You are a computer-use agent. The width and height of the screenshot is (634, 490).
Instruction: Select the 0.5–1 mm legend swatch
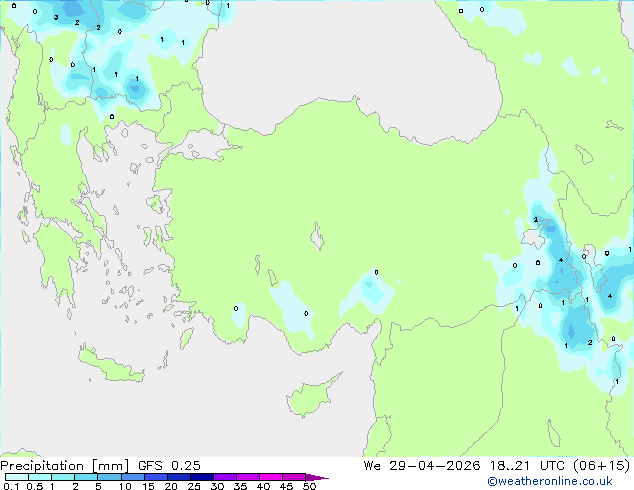pyautogui.click(x=40, y=477)
